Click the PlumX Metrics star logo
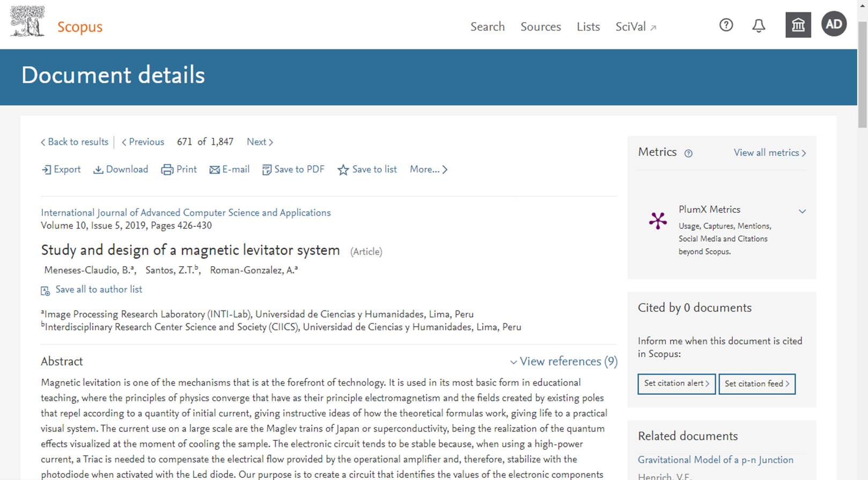The height and width of the screenshot is (480, 868). 658,220
